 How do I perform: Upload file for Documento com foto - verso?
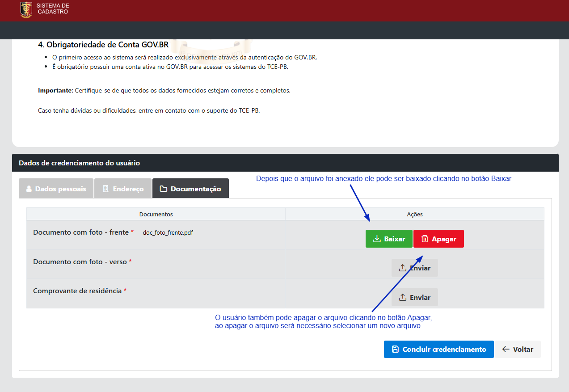(x=415, y=268)
